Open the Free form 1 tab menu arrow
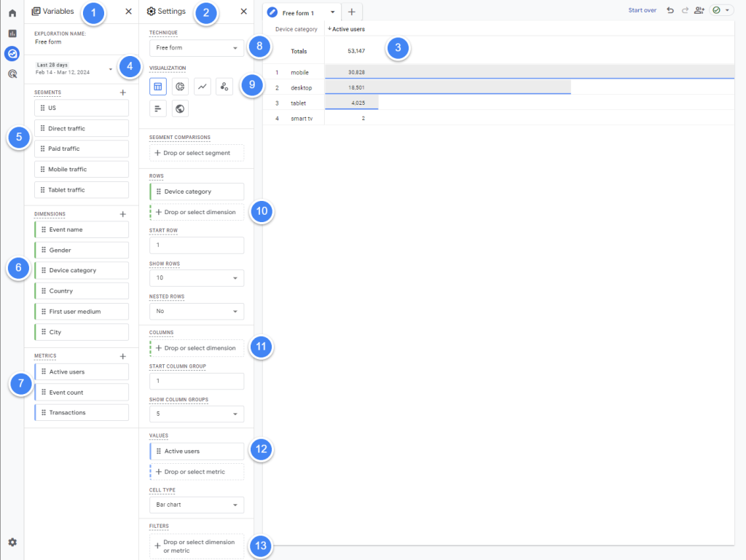The image size is (746, 560). 332,12
